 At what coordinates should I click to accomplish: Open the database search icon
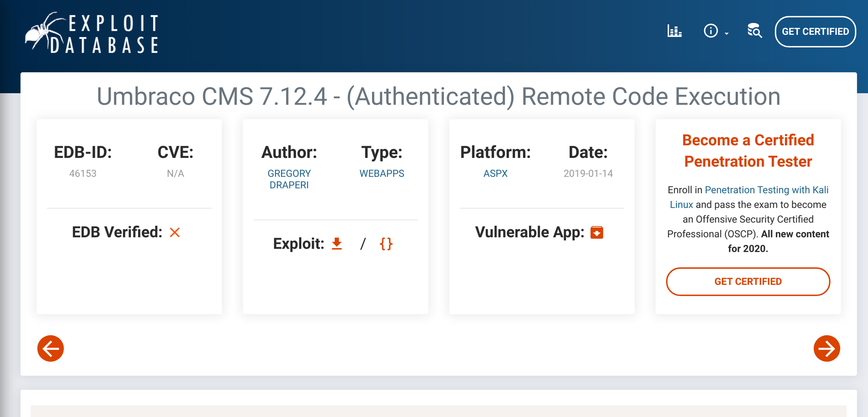coord(754,31)
